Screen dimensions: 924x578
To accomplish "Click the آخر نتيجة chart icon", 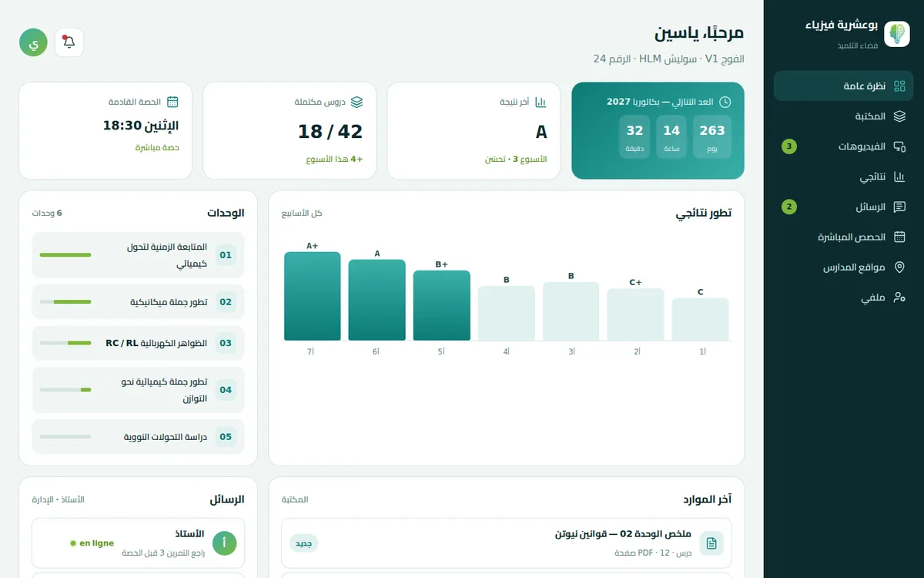I will pyautogui.click(x=541, y=102).
